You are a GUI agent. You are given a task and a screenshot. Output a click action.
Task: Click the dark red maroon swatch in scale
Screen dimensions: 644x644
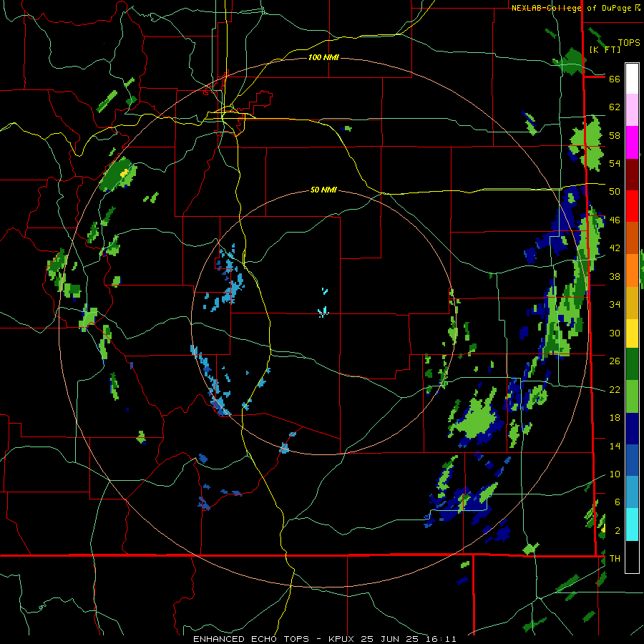632,175
